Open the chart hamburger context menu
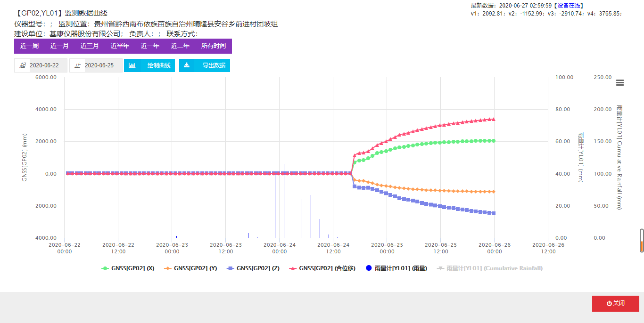 [620, 83]
